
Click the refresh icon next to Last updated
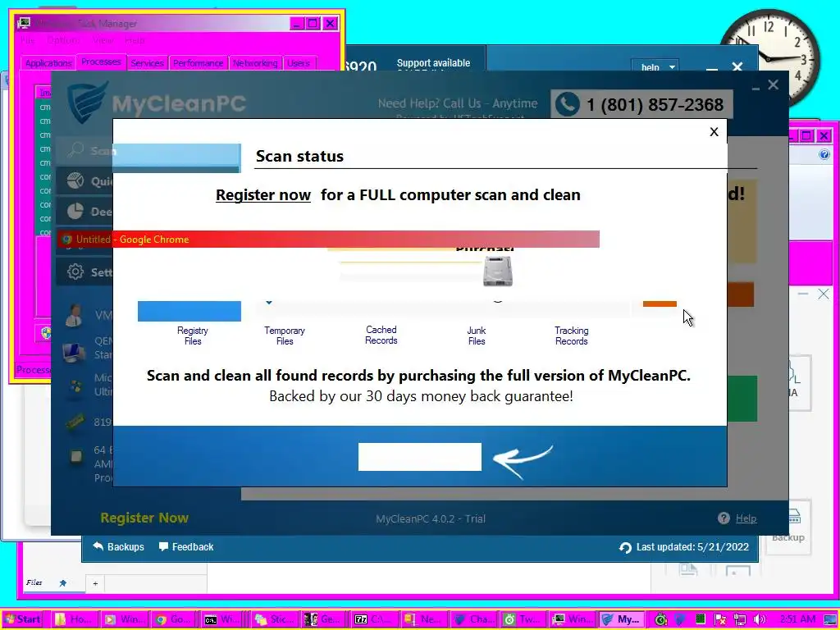625,547
